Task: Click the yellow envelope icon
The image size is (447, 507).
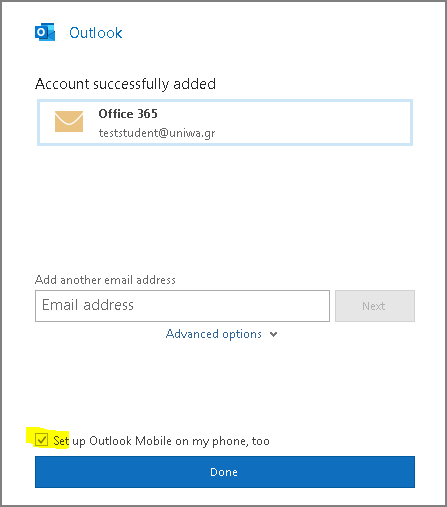Action: tap(69, 121)
